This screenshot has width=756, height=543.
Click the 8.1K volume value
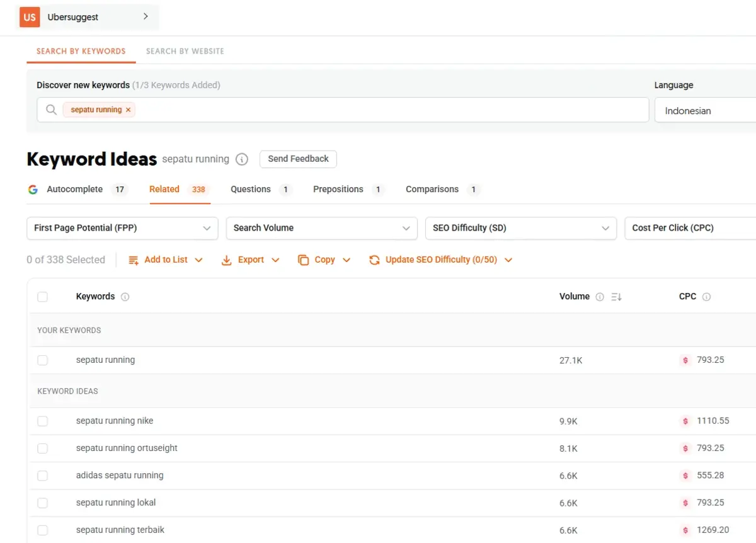568,449
